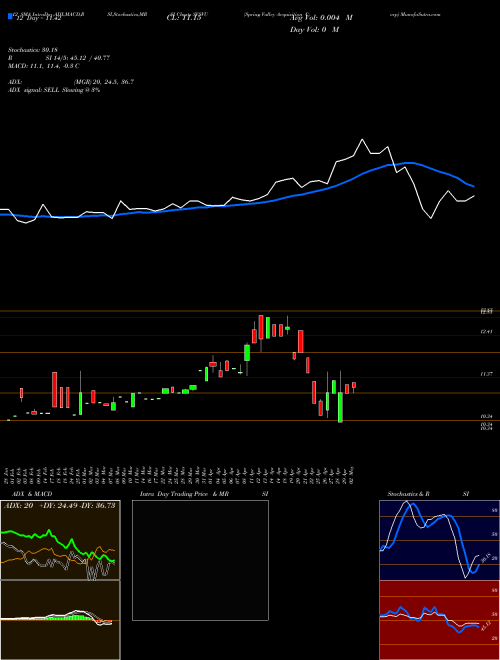Click the 45.12 label in the RSI panel
The width and height of the screenshot is (500, 660).
(x=484, y=626)
